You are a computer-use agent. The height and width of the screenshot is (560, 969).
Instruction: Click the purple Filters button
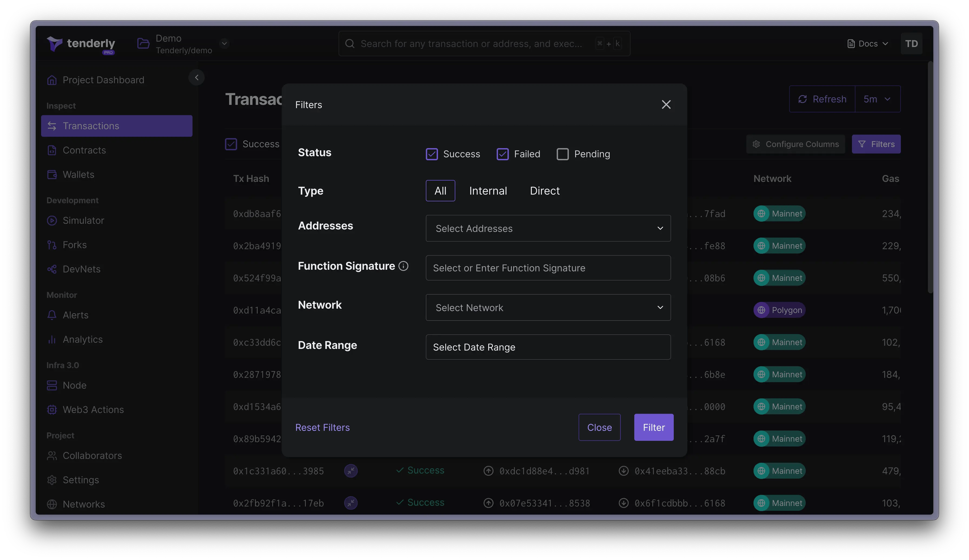pyautogui.click(x=876, y=144)
